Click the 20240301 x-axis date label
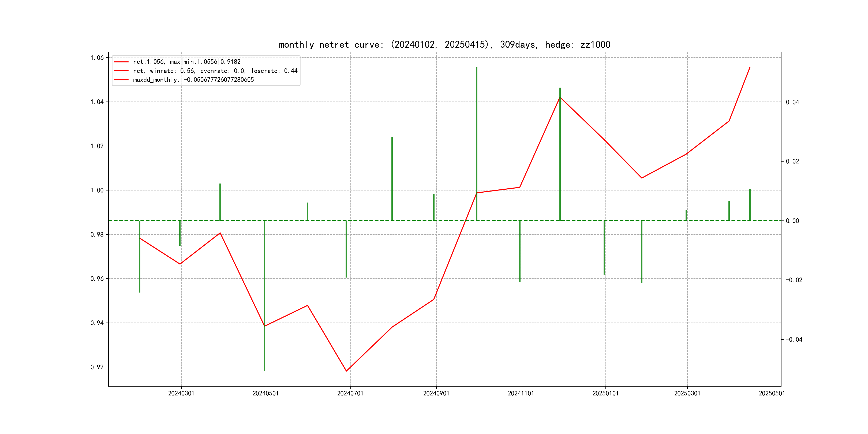This screenshot has height=434, width=868. [181, 393]
